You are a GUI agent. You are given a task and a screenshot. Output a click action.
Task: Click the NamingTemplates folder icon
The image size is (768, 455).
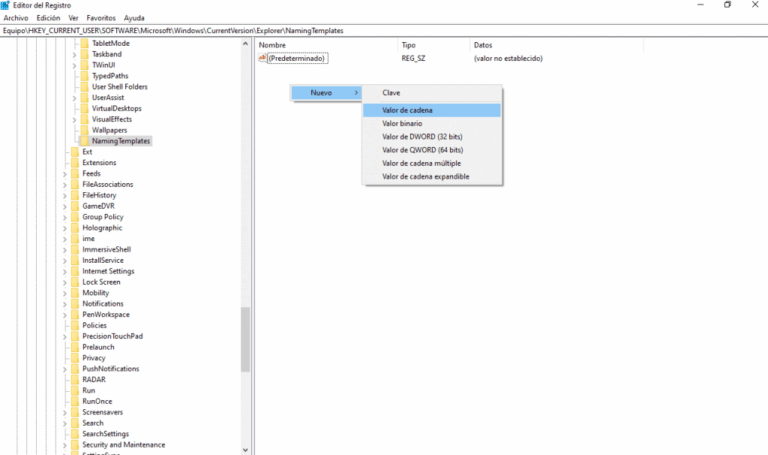pos(84,141)
